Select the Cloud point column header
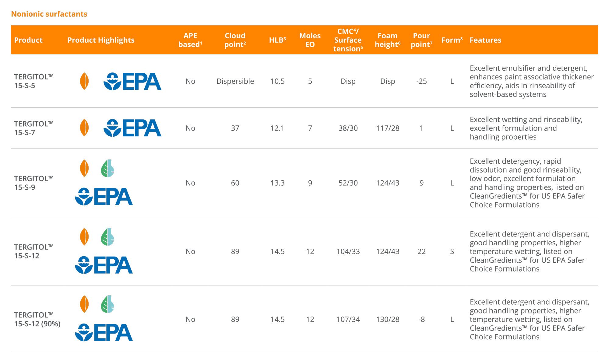This screenshot has height=364, width=609. tap(235, 40)
